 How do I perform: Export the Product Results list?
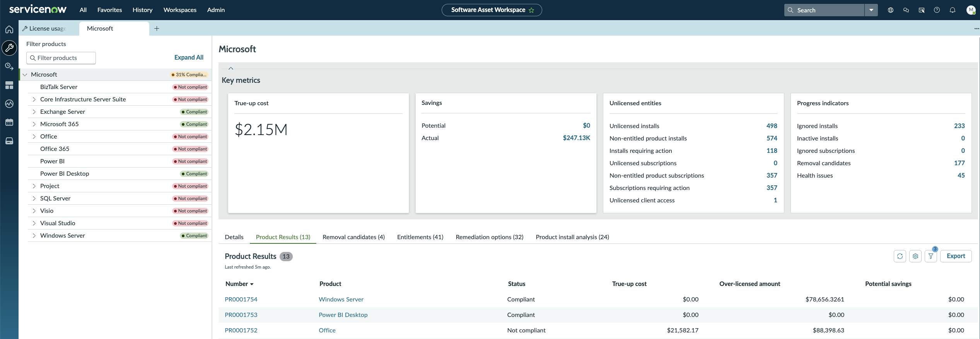pos(956,256)
